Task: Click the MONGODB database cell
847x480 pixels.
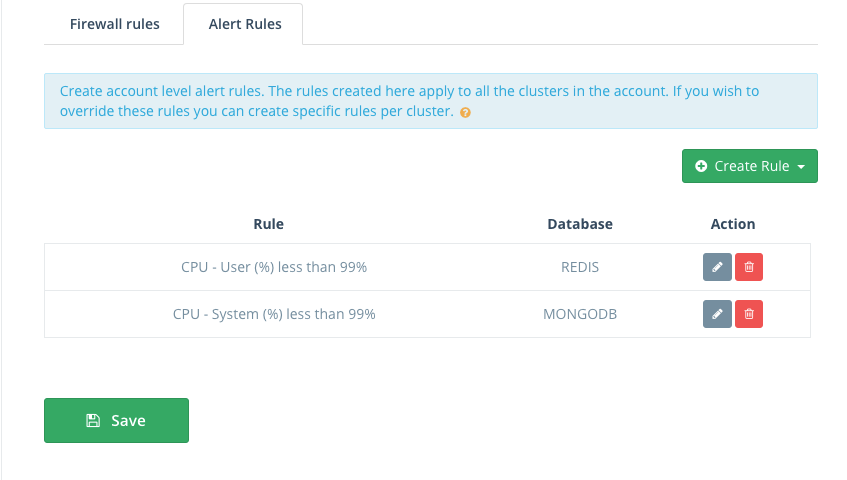Action: (x=580, y=314)
